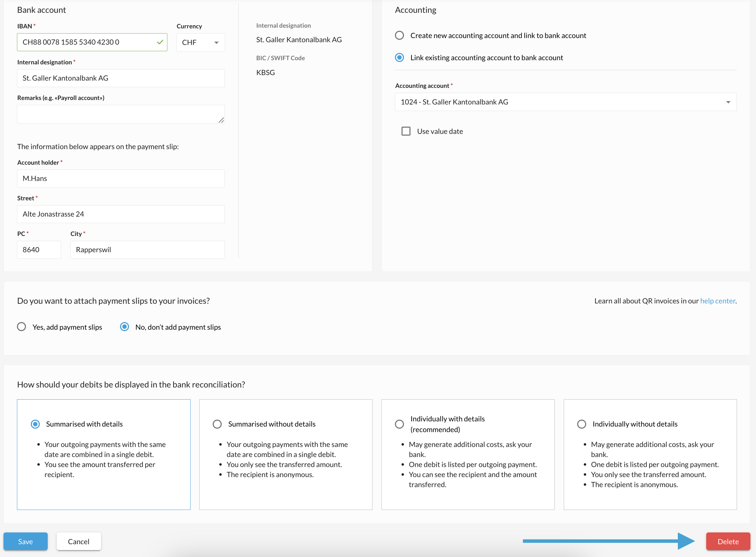
Task: Enable the Use value date checkbox
Action: click(x=406, y=131)
